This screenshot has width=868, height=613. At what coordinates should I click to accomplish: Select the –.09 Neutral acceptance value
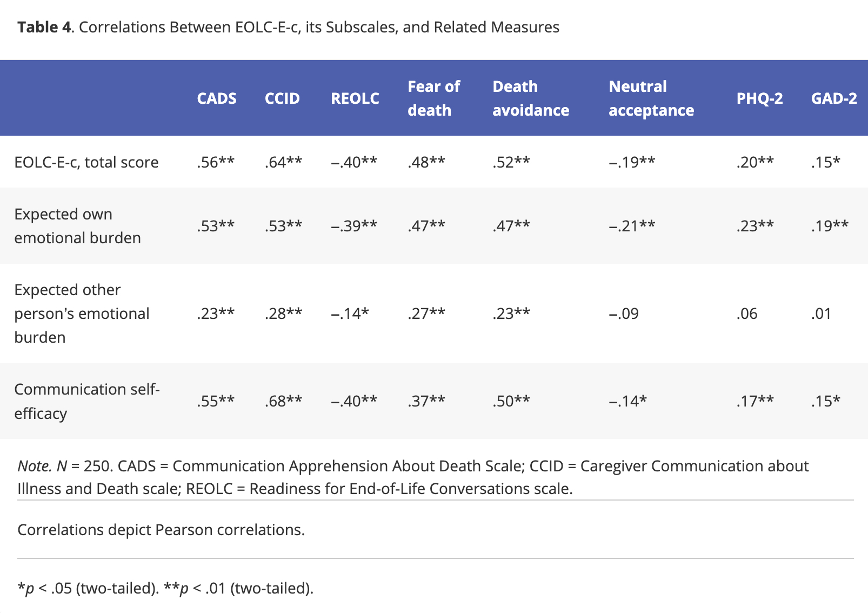pos(624,314)
